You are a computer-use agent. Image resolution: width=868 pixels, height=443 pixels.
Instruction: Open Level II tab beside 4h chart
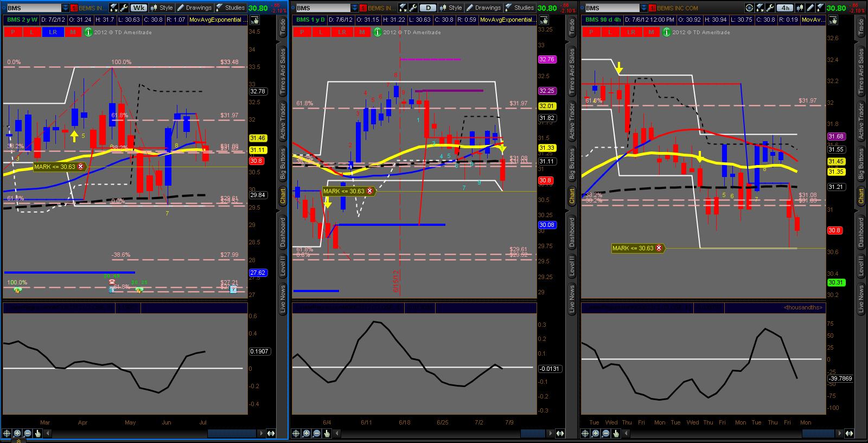click(861, 265)
